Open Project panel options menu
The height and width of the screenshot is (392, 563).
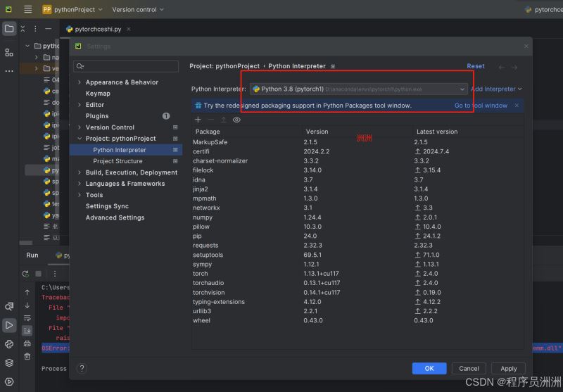(x=35, y=29)
